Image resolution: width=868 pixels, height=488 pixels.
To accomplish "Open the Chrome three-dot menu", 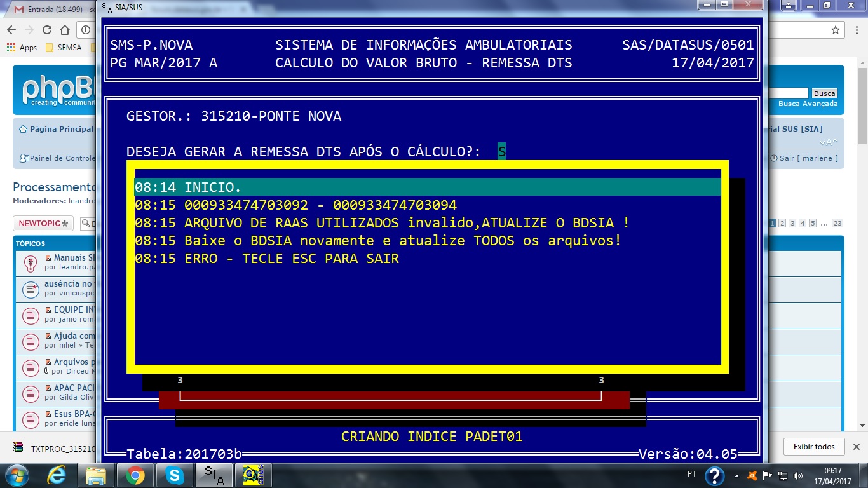I will pyautogui.click(x=855, y=30).
